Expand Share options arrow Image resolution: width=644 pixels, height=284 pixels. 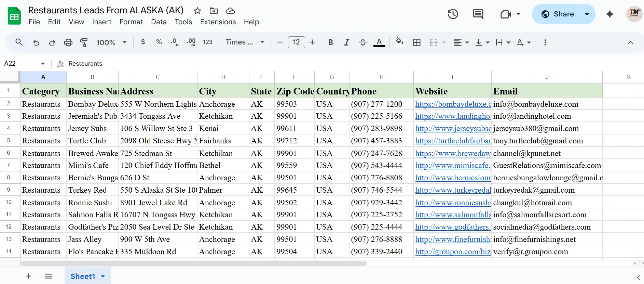[x=587, y=14]
